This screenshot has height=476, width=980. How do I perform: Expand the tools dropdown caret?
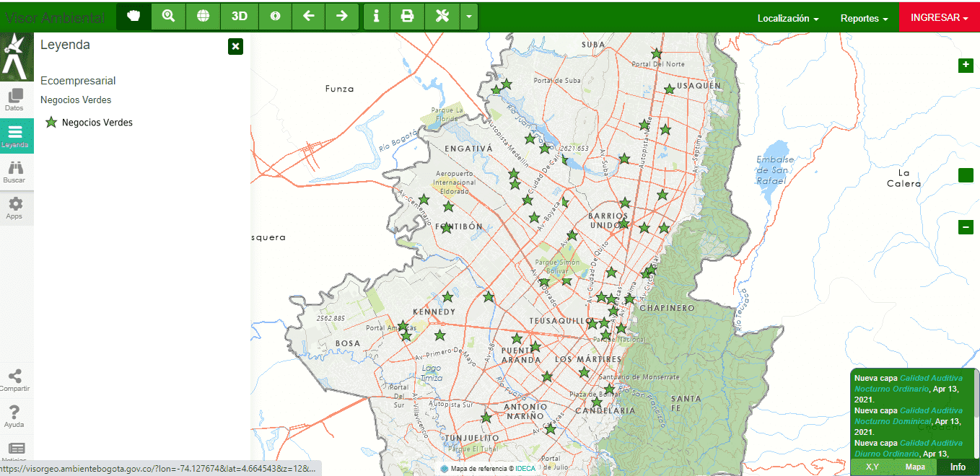[x=469, y=17]
